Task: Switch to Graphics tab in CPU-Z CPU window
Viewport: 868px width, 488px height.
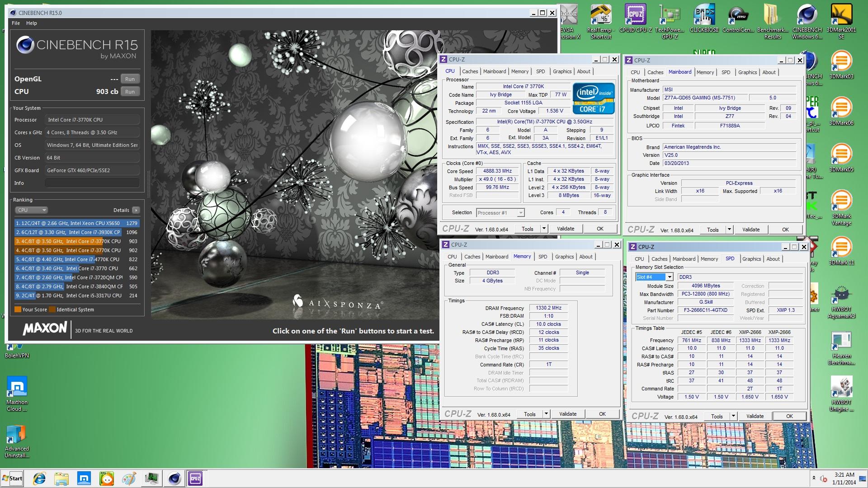Action: click(x=562, y=71)
